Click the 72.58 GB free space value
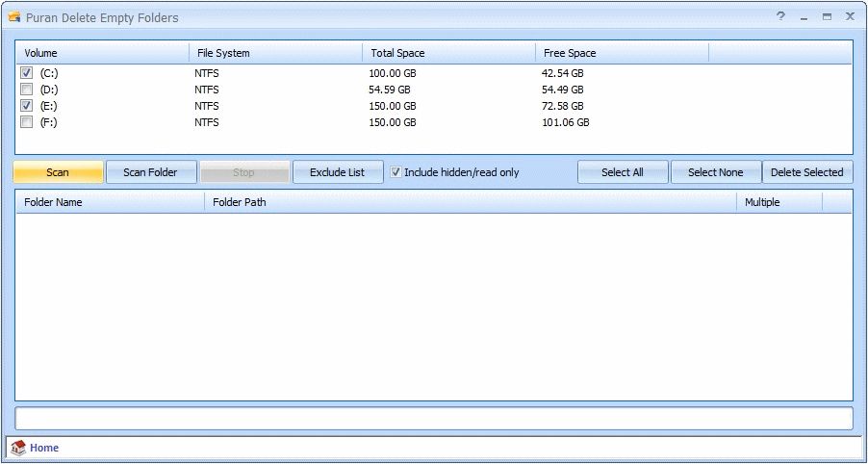 coord(562,106)
